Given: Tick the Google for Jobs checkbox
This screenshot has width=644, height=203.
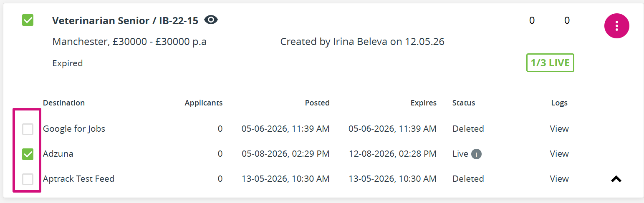Looking at the screenshot, I should click(x=28, y=129).
